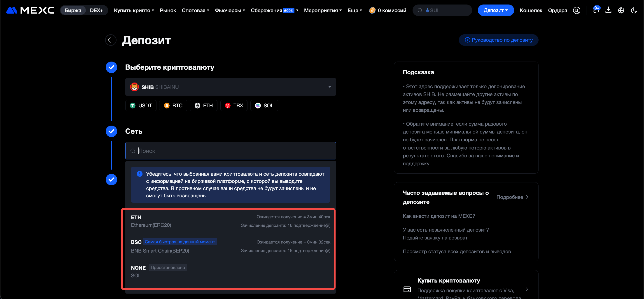Expand the Спотовая menu
The image size is (644, 299).
pos(196,10)
